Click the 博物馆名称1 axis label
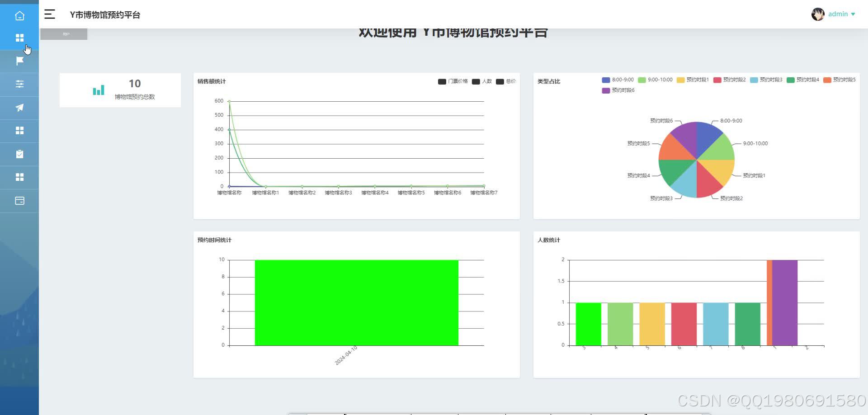868x415 pixels. (x=265, y=193)
